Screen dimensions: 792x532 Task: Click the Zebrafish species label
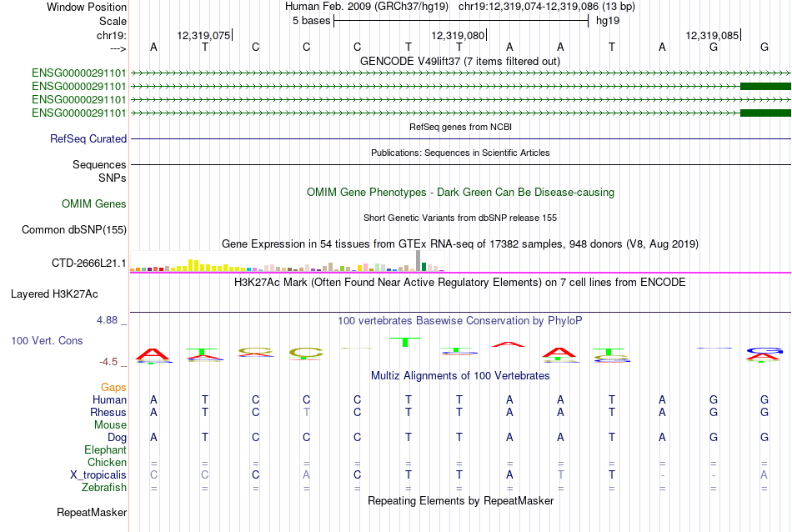point(104,488)
